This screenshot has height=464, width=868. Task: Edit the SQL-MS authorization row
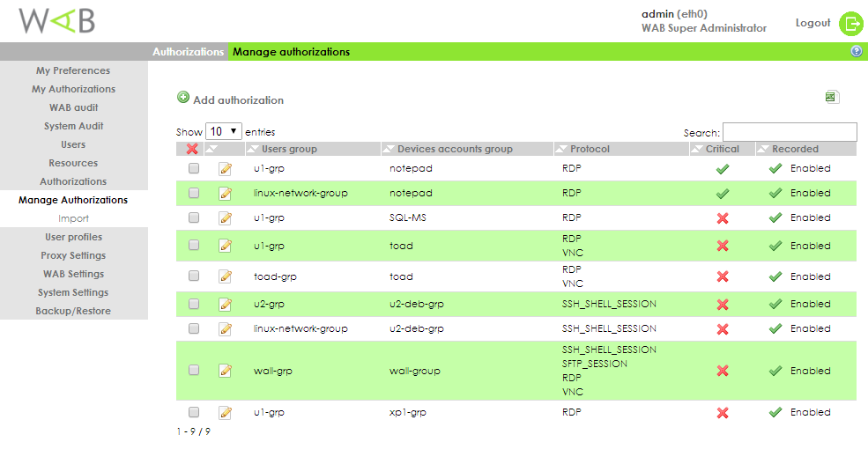[x=225, y=218]
